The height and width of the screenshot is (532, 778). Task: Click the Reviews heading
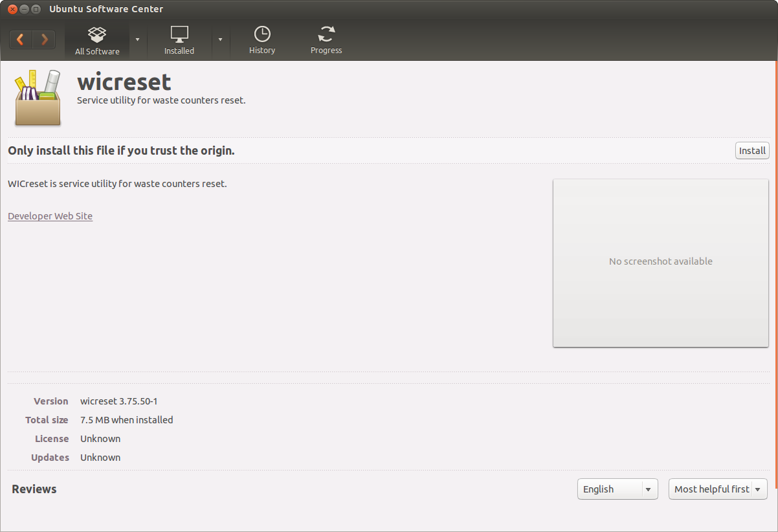click(x=34, y=489)
